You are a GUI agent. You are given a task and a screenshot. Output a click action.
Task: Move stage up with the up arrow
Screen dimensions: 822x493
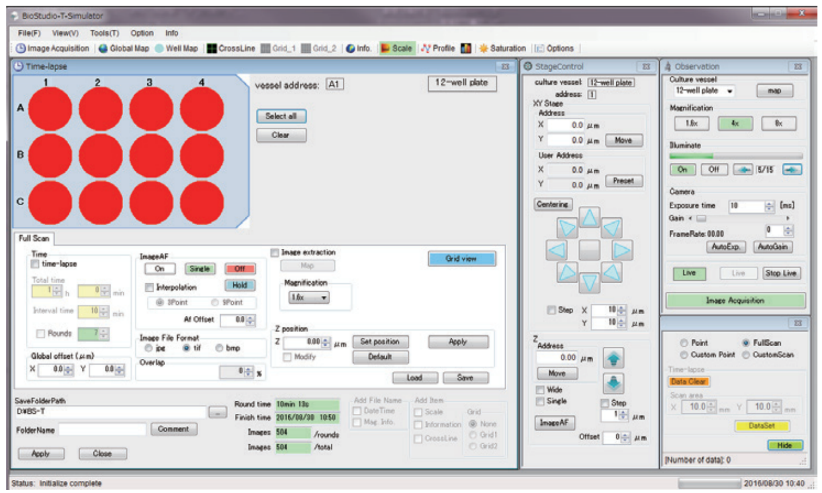coord(589,217)
